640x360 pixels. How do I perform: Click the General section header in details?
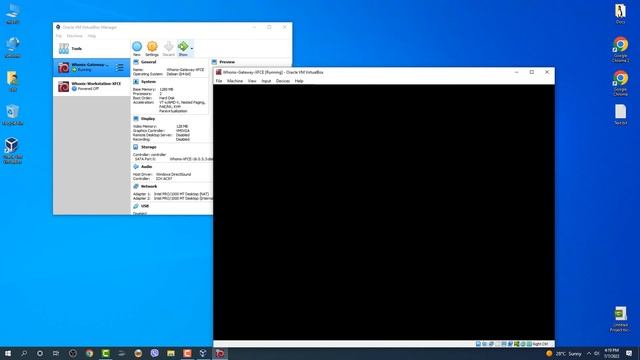click(148, 62)
